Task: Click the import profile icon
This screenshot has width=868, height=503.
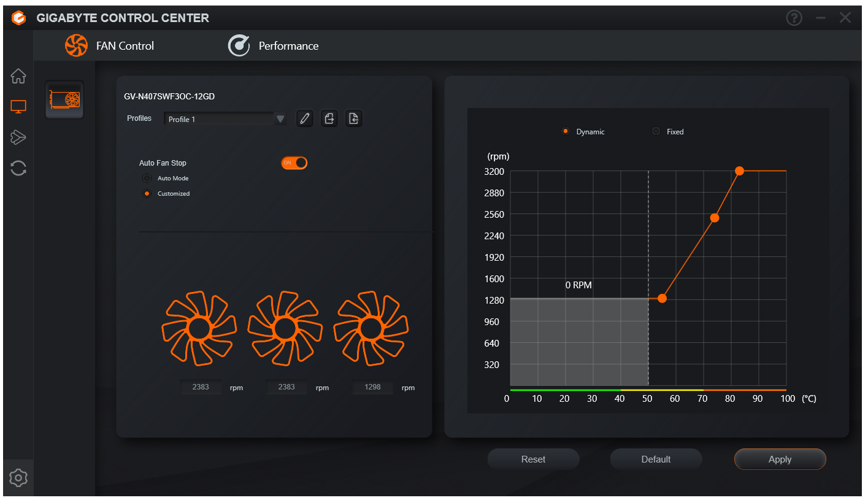Action: coord(353,118)
